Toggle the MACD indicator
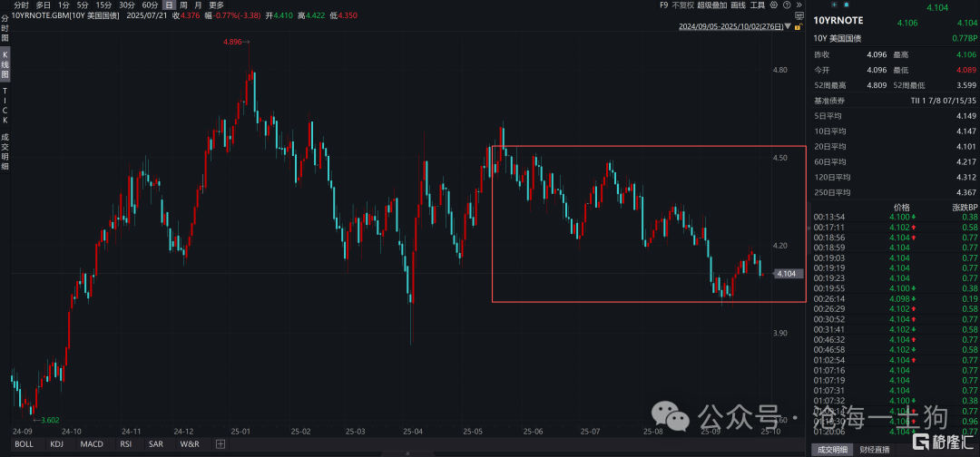The height and width of the screenshot is (457, 980). click(91, 444)
